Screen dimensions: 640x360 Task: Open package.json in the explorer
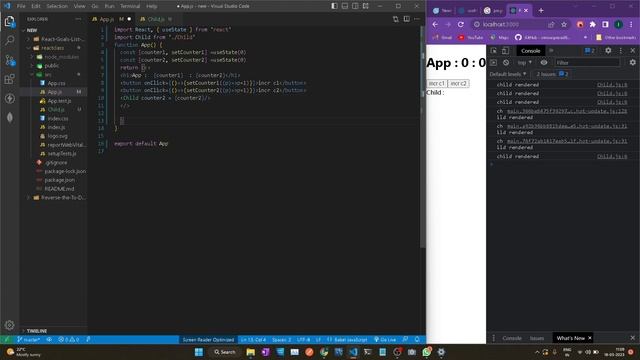59,180
